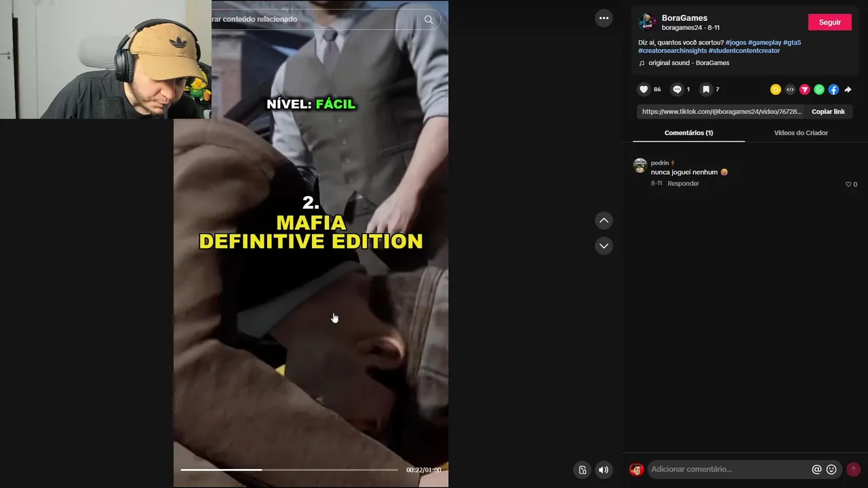This screenshot has height=488, width=868.
Task: Open comments via the speech bubble icon
Action: 677,89
